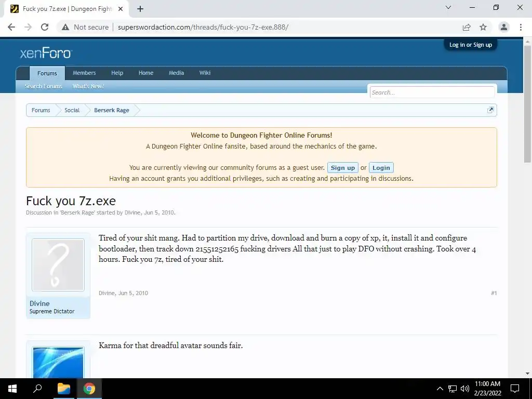This screenshot has height=399, width=532.
Task: Click the Berserk Rage breadcrumb
Action: point(112,110)
